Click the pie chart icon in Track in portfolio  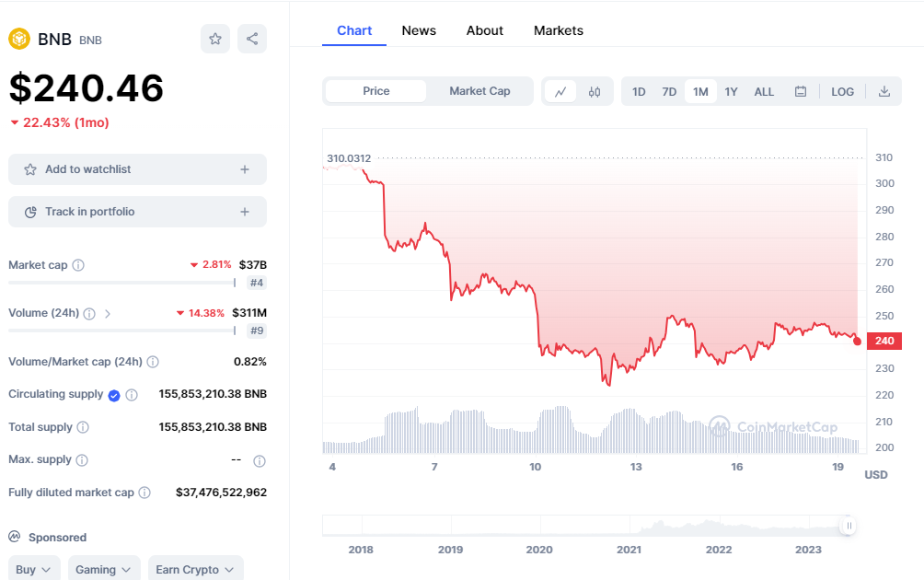click(x=30, y=212)
